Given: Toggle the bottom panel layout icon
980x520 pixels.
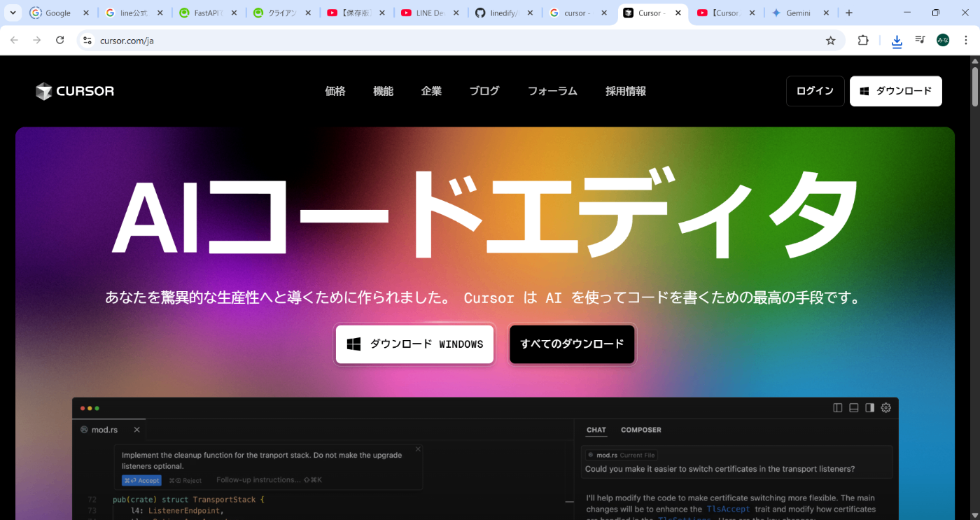Looking at the screenshot, I should click(x=853, y=408).
